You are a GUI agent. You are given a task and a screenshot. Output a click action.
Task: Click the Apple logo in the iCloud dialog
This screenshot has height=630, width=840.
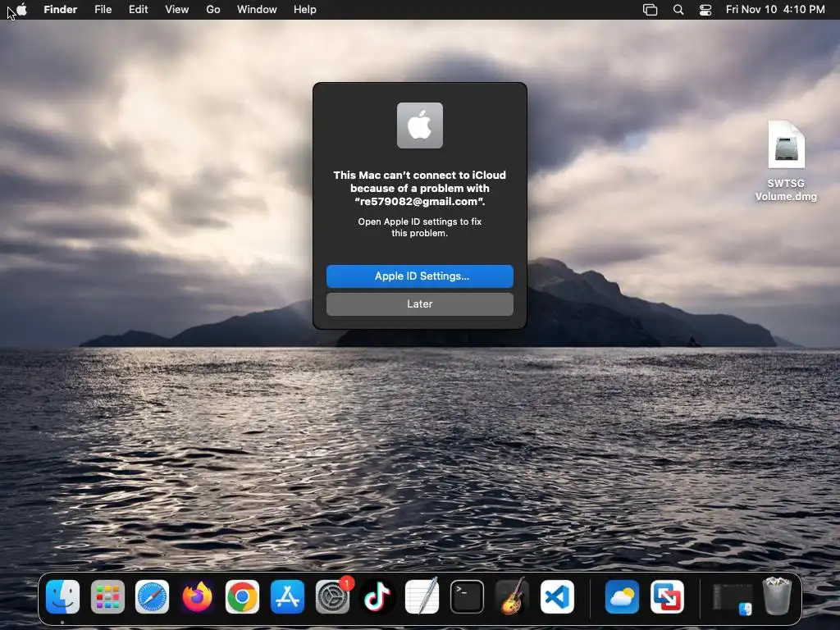coord(419,126)
